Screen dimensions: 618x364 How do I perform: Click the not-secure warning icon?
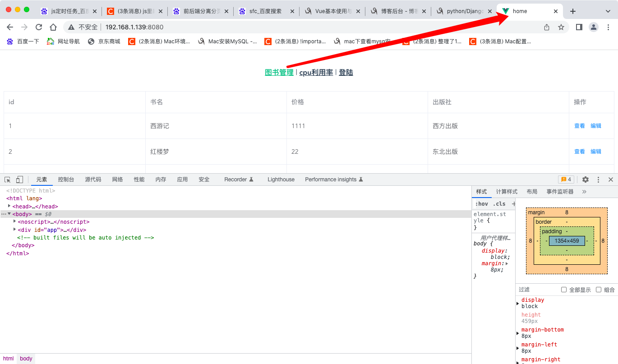coord(71,27)
